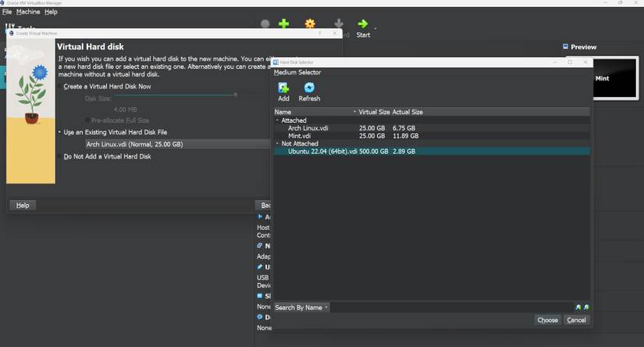Click the gray New machine toolbar icon
The height and width of the screenshot is (347, 644).
coord(265,24)
